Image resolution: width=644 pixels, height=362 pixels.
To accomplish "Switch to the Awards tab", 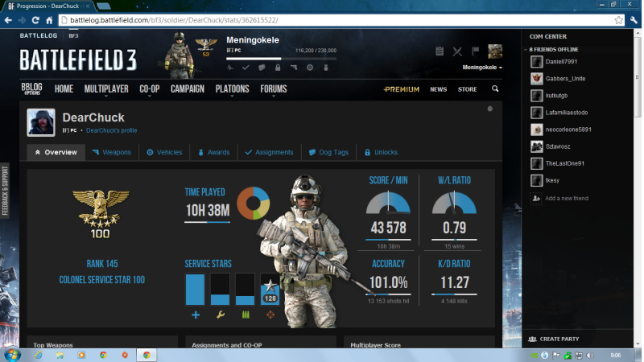I will 213,152.
